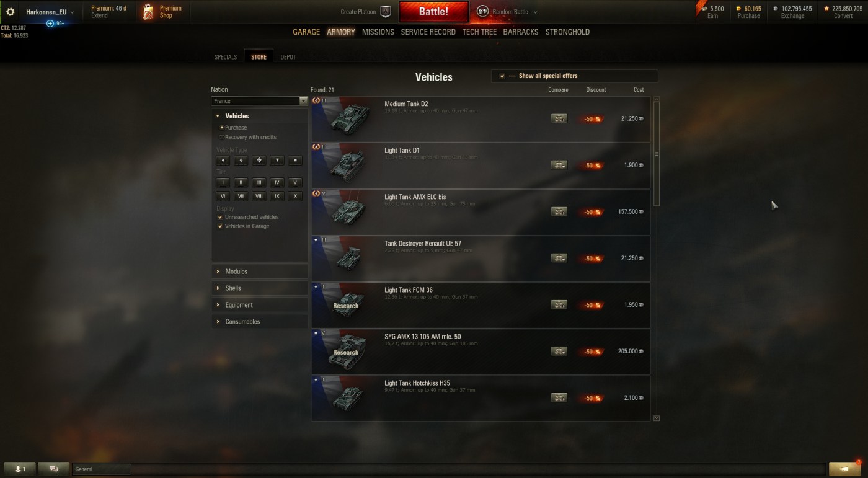
Task: Add Light Tank AMX ELC bis to comparison
Action: tap(559, 211)
